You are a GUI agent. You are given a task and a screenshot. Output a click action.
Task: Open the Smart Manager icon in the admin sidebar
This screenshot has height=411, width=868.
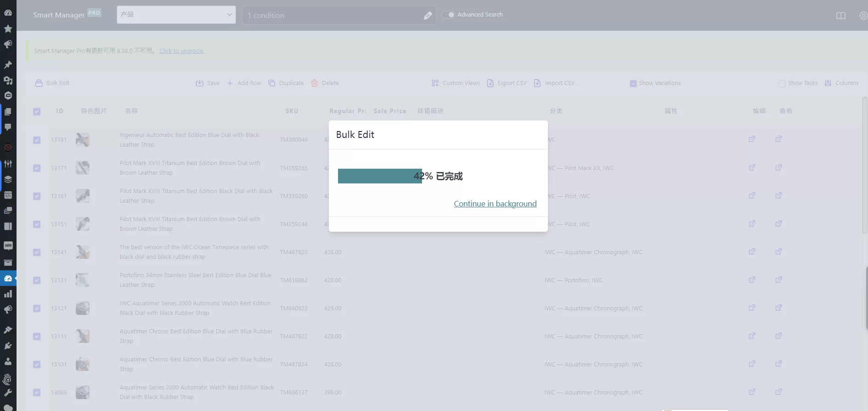tap(8, 279)
